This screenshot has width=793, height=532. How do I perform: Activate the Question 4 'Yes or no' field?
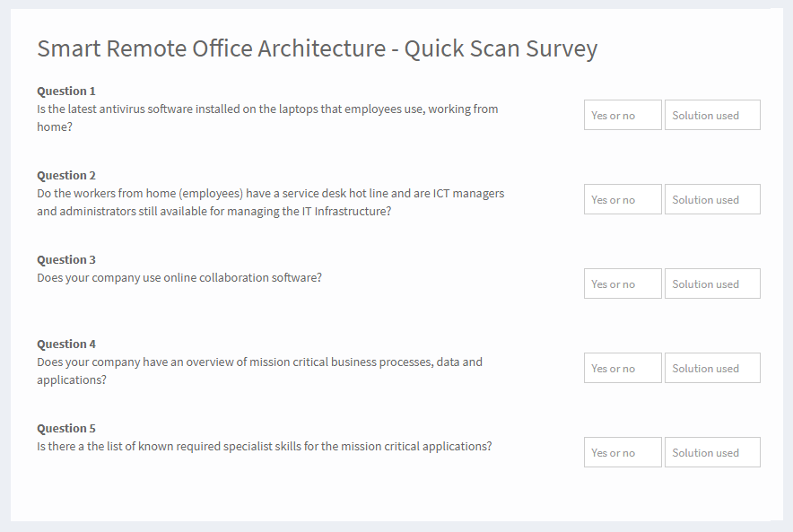click(x=623, y=368)
